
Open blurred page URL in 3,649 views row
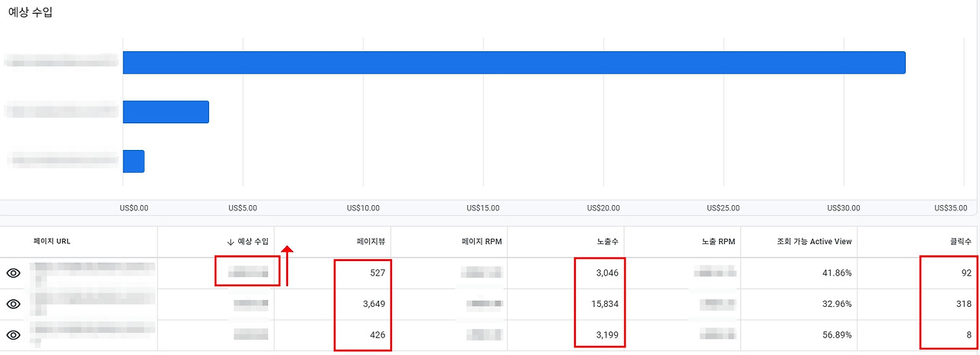(92, 304)
